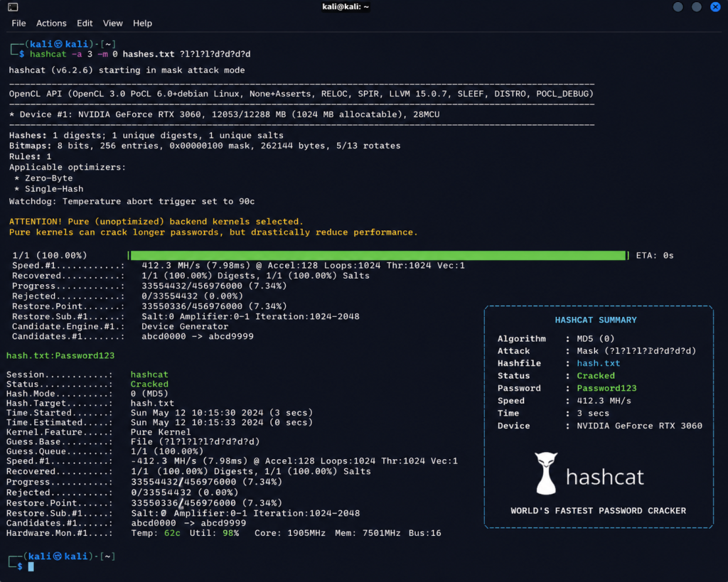The height and width of the screenshot is (582, 728).
Task: Click the 'Password123' value in Hashcat Summary
Action: tap(606, 388)
